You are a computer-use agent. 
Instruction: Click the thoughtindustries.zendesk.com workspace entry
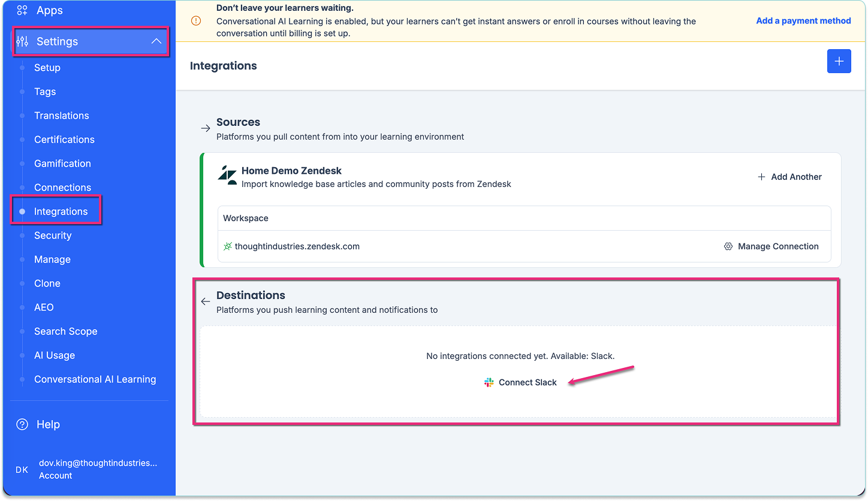pos(297,246)
